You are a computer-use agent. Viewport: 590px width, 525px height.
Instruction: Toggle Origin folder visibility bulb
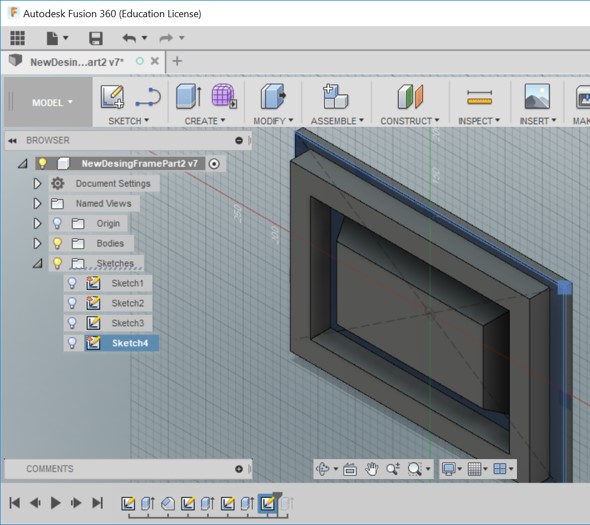point(57,224)
